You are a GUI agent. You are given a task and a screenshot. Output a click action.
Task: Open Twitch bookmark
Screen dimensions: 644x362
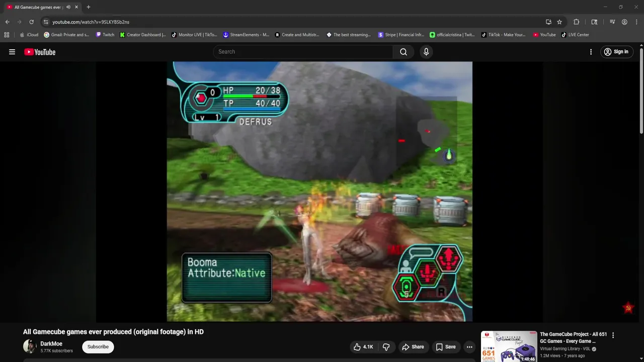click(105, 35)
